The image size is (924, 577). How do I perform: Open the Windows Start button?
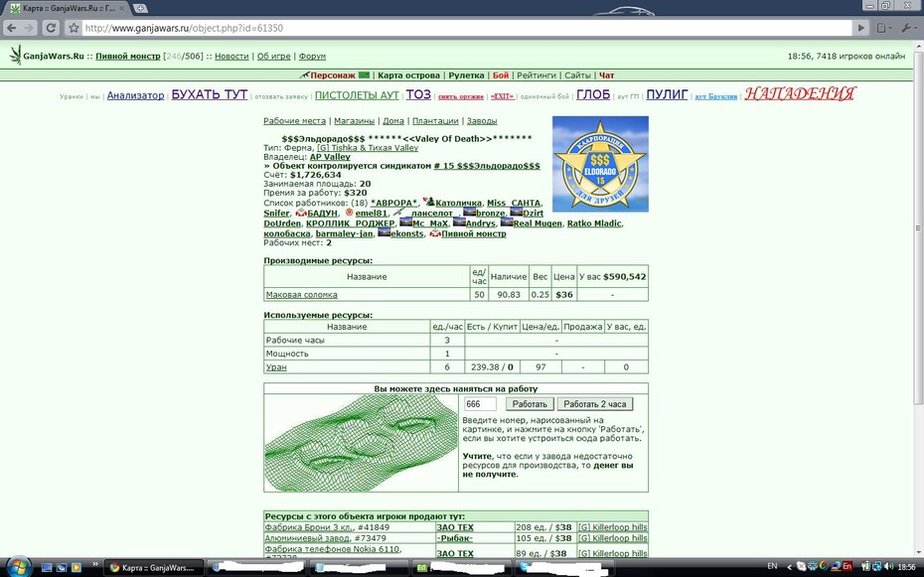click(18, 566)
